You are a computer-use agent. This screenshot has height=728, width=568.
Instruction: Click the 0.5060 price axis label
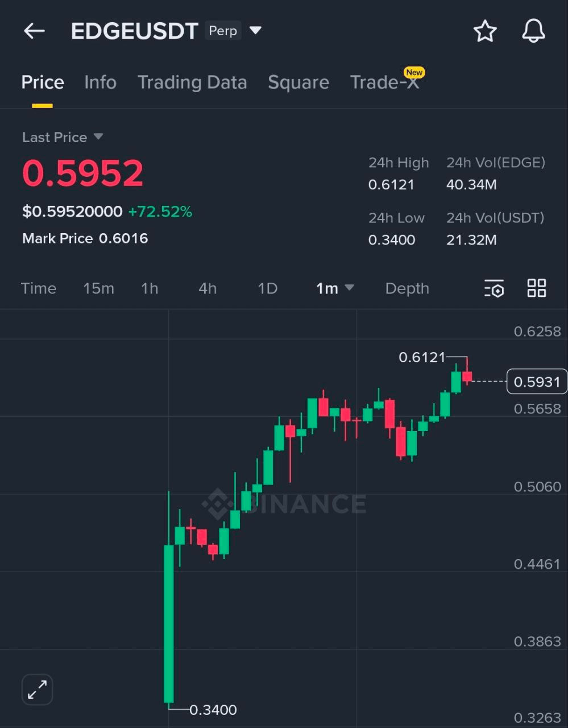point(537,487)
